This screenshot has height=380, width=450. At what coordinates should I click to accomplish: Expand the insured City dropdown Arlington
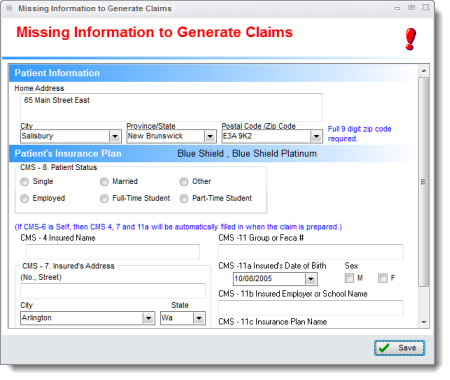(x=148, y=318)
